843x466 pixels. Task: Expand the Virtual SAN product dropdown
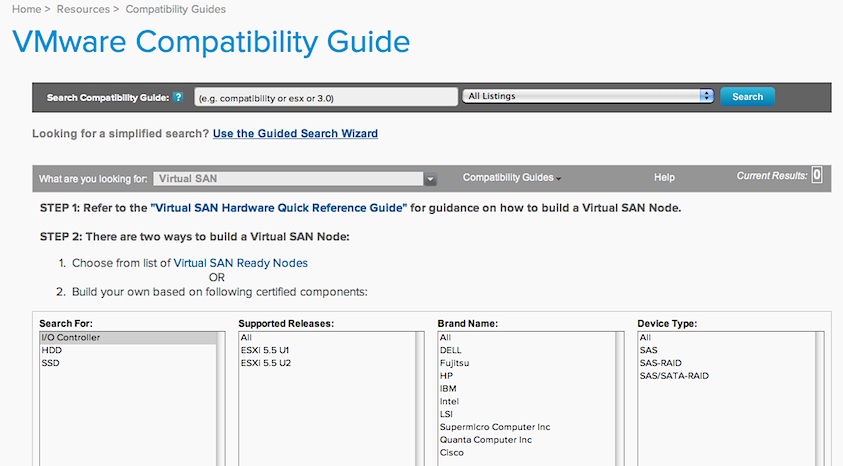(x=430, y=179)
